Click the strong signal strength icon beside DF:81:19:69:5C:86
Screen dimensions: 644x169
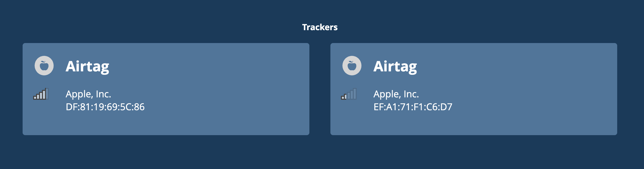pos(41,94)
